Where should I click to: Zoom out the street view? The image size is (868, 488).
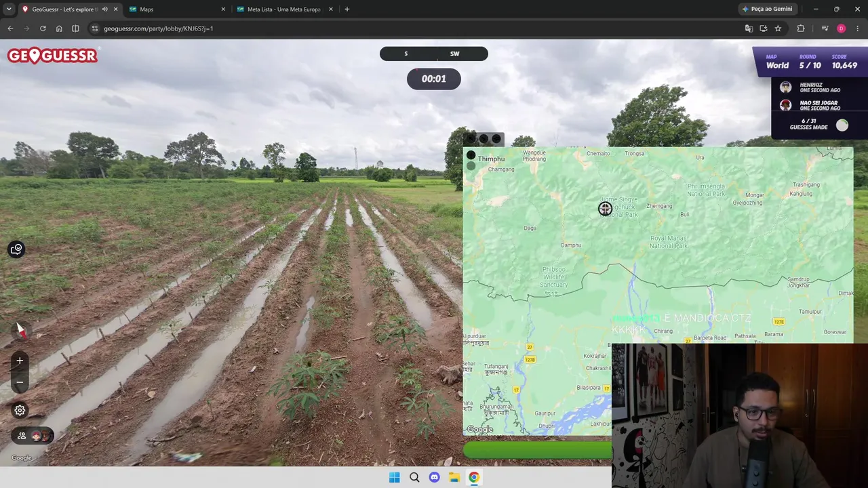pyautogui.click(x=20, y=382)
